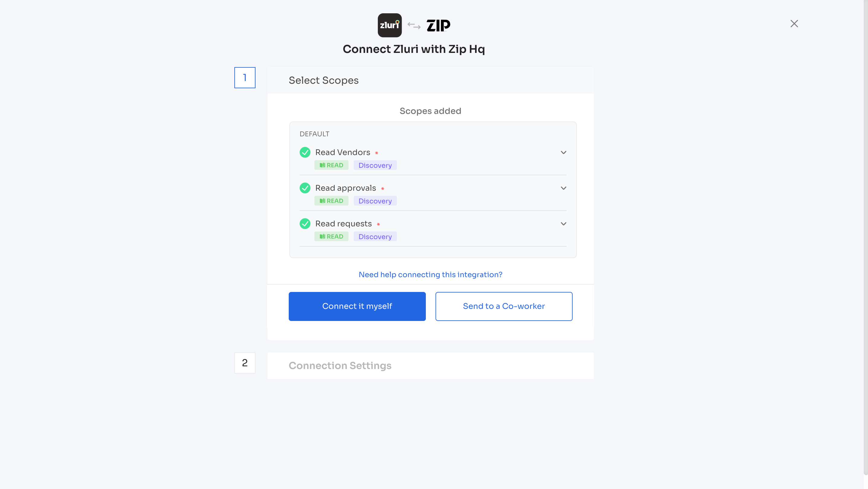This screenshot has width=868, height=489.
Task: Select the Select Scopes step header
Action: (323, 80)
